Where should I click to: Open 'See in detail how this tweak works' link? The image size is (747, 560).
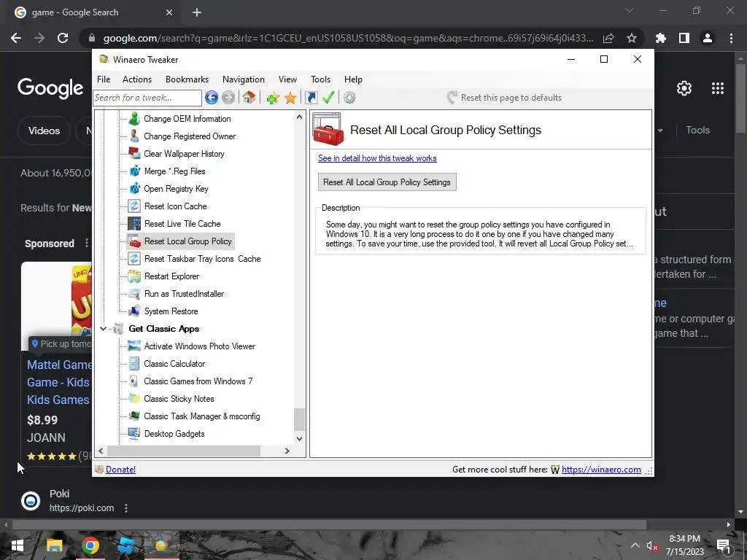coord(377,158)
